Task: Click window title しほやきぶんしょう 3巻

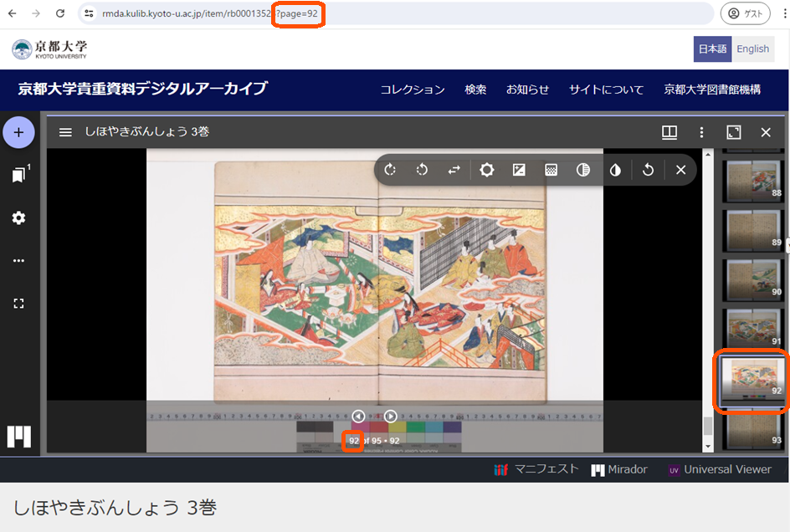Action: 146,132
